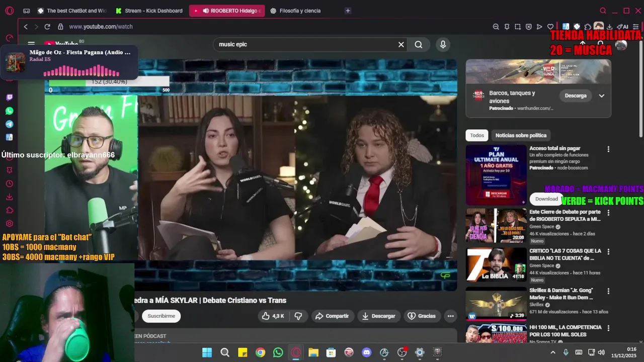
Task: Open a new browser tab
Action: (348, 11)
